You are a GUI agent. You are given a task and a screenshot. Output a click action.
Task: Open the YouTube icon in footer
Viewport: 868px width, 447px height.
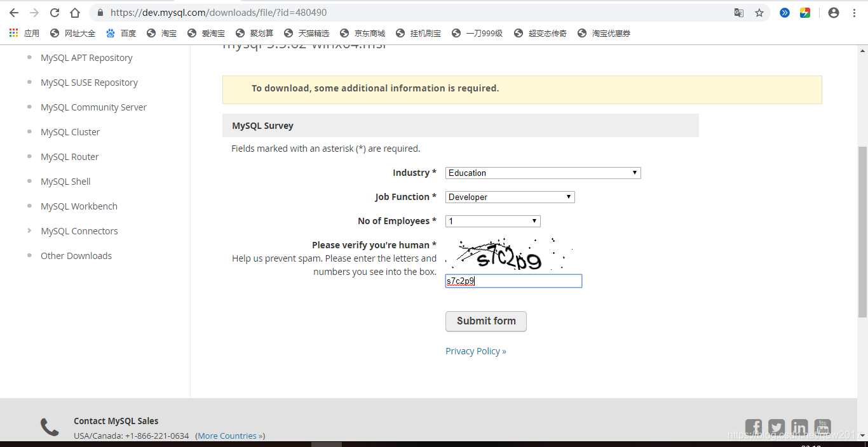(x=822, y=428)
